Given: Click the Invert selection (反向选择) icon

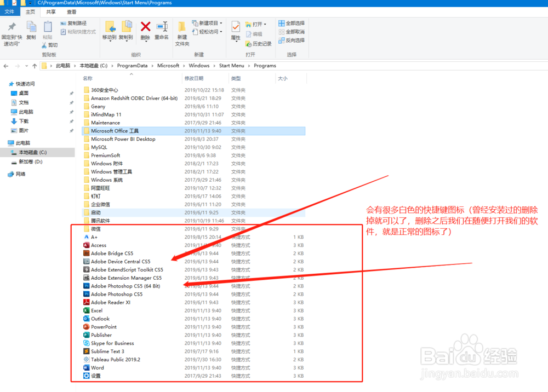Looking at the screenshot, I should 281,41.
